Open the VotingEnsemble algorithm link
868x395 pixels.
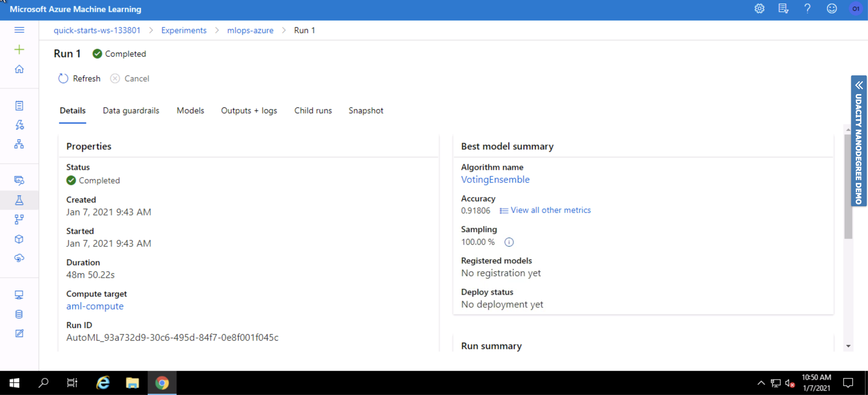click(495, 180)
